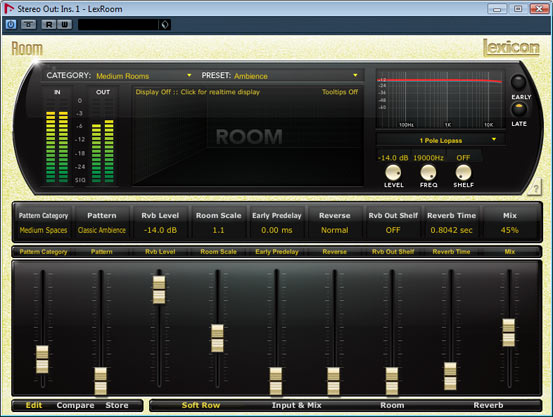The height and width of the screenshot is (417, 553).
Task: Click the SHELF knob
Action: pos(463,173)
